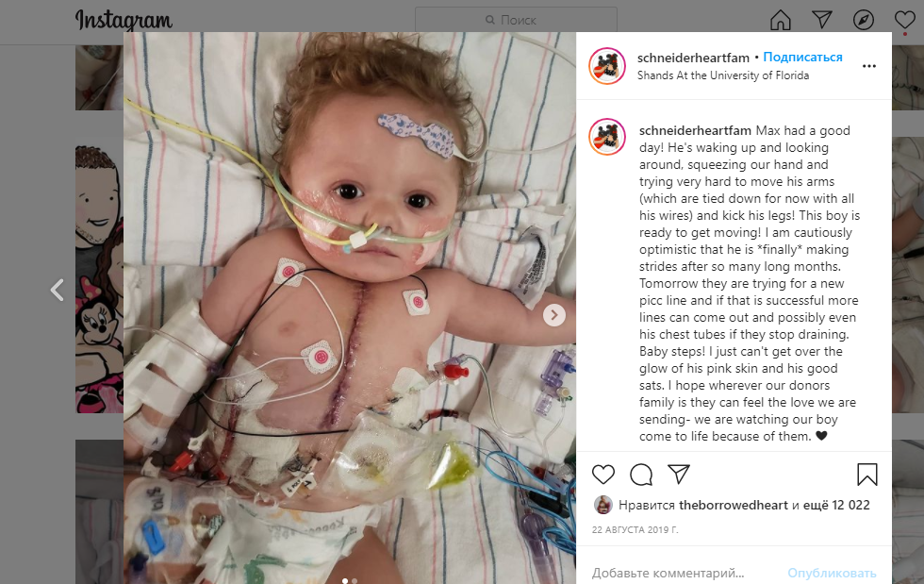This screenshot has width=924, height=584.
Task: Open the Instagram home icon
Action: click(x=781, y=20)
